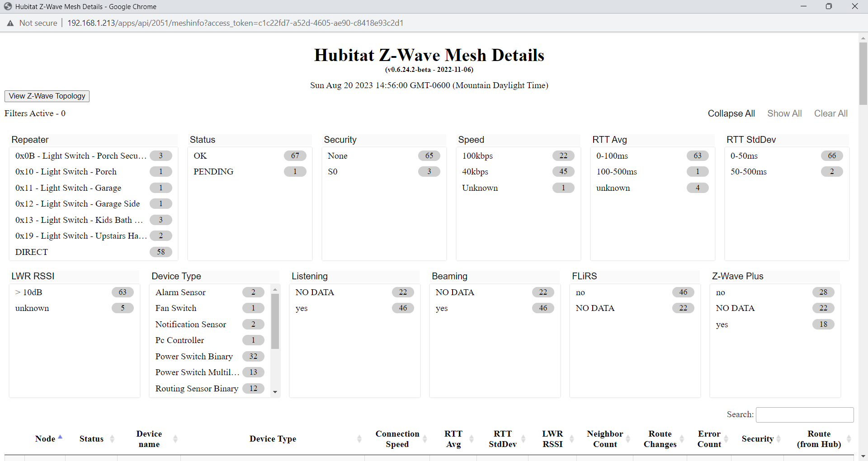Screen dimensions: 868x461
Task: Filter Status by PENDING
Action: [250, 172]
